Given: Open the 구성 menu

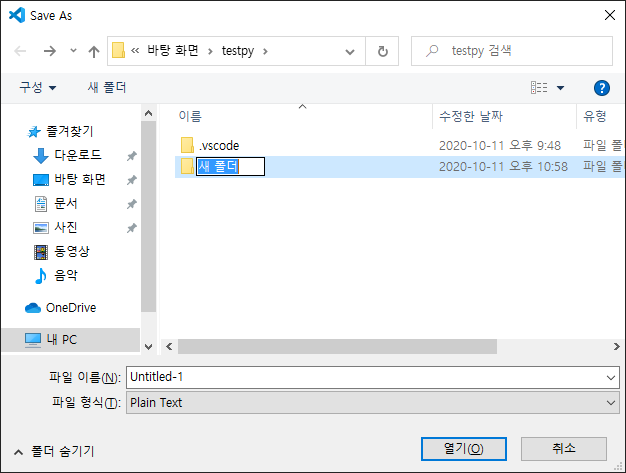Looking at the screenshot, I should pos(38,87).
